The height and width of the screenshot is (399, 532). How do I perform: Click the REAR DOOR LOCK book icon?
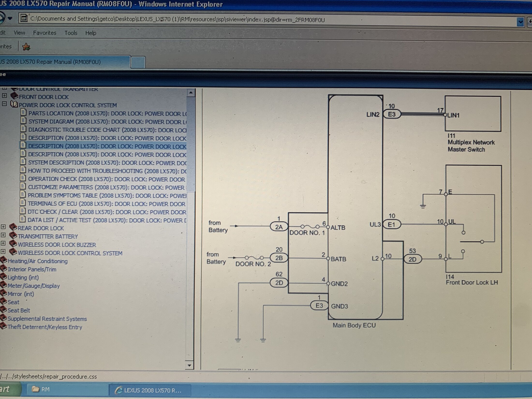tap(13, 227)
